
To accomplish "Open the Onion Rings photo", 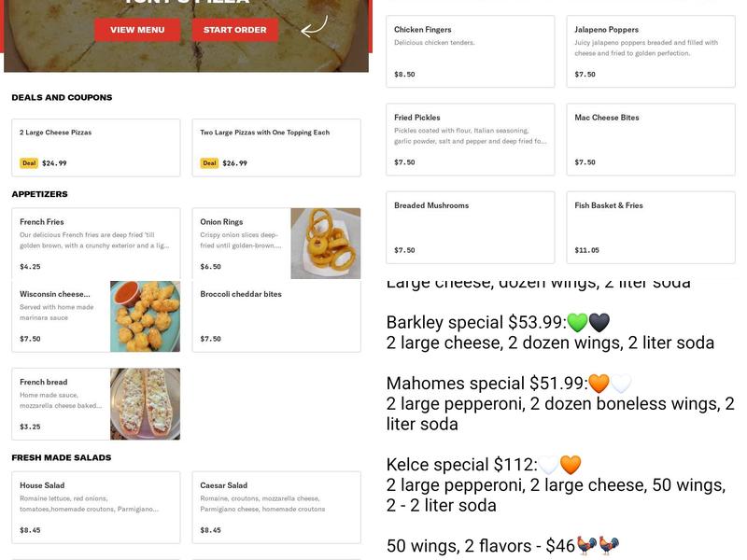I will [x=325, y=243].
